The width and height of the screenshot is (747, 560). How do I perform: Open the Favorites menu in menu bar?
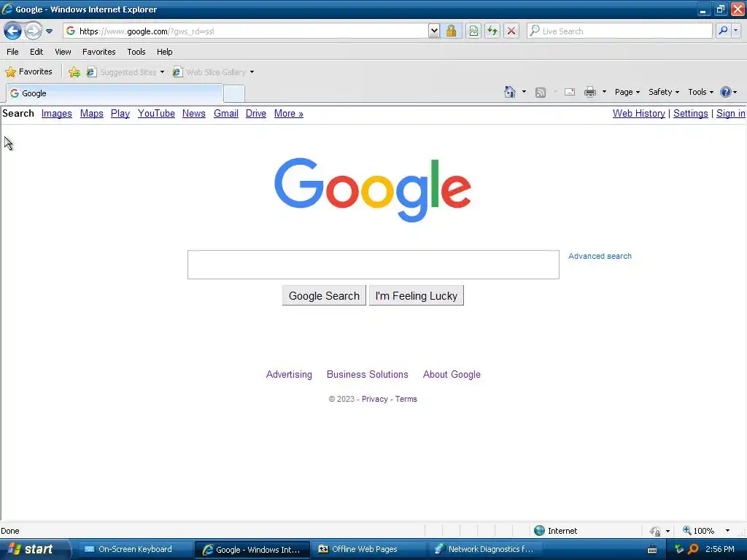pyautogui.click(x=98, y=52)
